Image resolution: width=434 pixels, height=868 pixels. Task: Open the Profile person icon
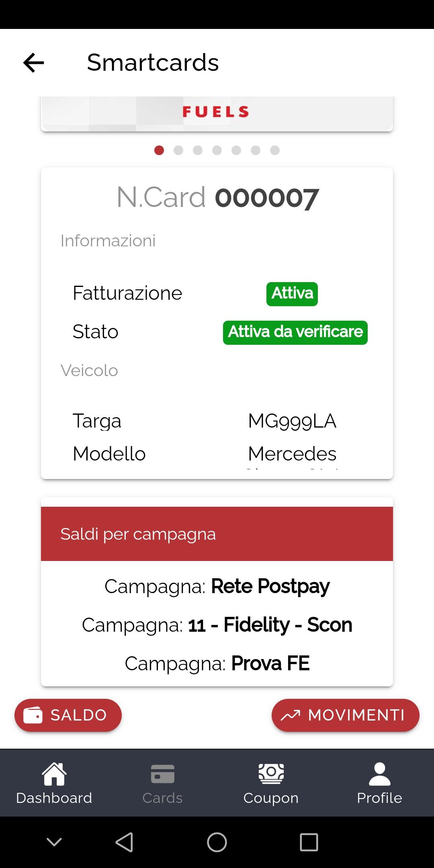pyautogui.click(x=379, y=783)
